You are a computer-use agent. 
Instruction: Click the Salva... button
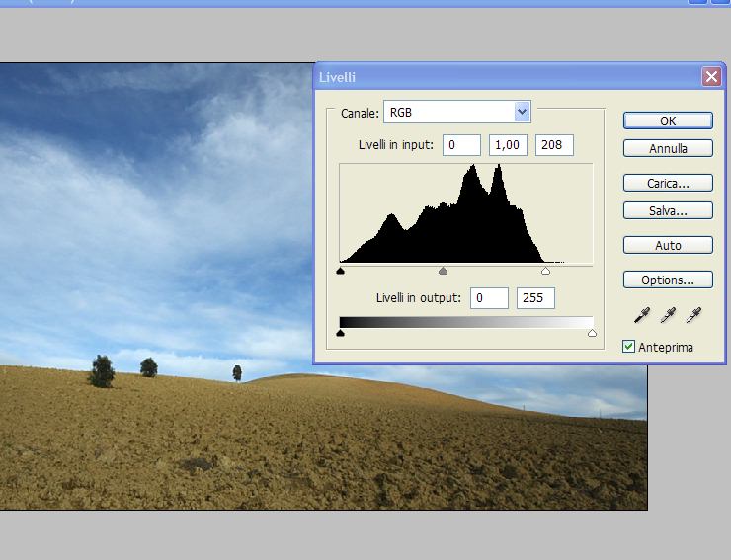[668, 210]
